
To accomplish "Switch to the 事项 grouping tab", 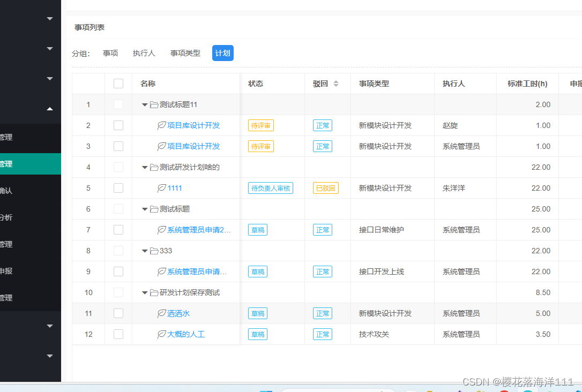I will (x=110, y=53).
